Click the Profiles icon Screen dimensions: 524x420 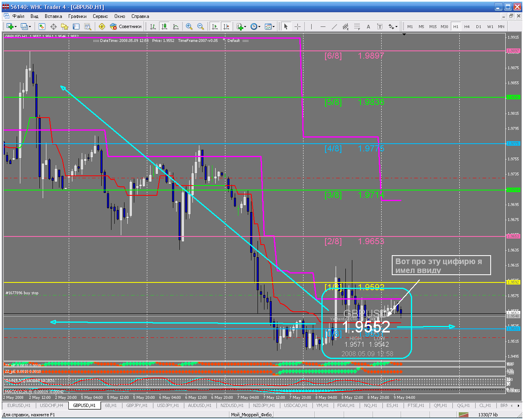point(24,26)
